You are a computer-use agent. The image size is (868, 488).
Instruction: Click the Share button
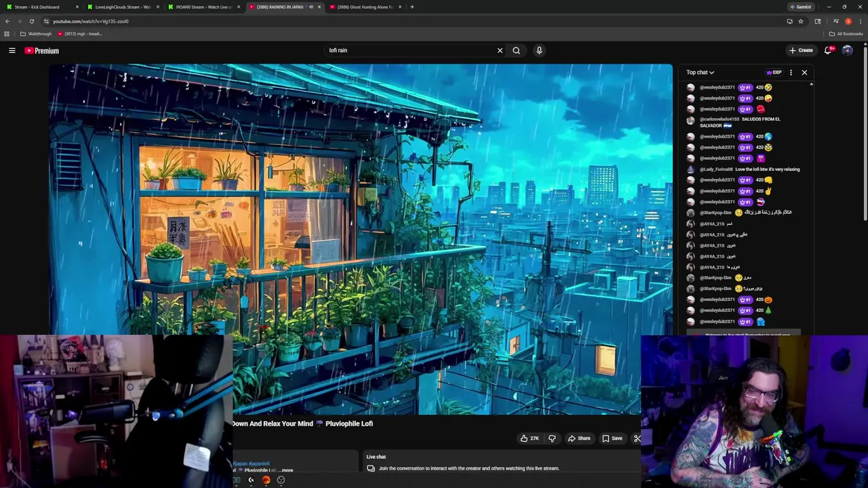[579, 439]
